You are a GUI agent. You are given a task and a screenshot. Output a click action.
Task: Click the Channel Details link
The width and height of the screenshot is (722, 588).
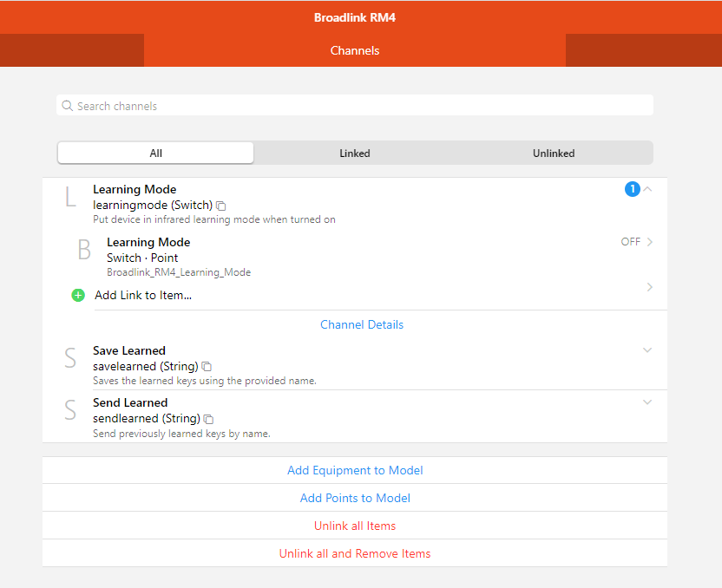(x=362, y=324)
